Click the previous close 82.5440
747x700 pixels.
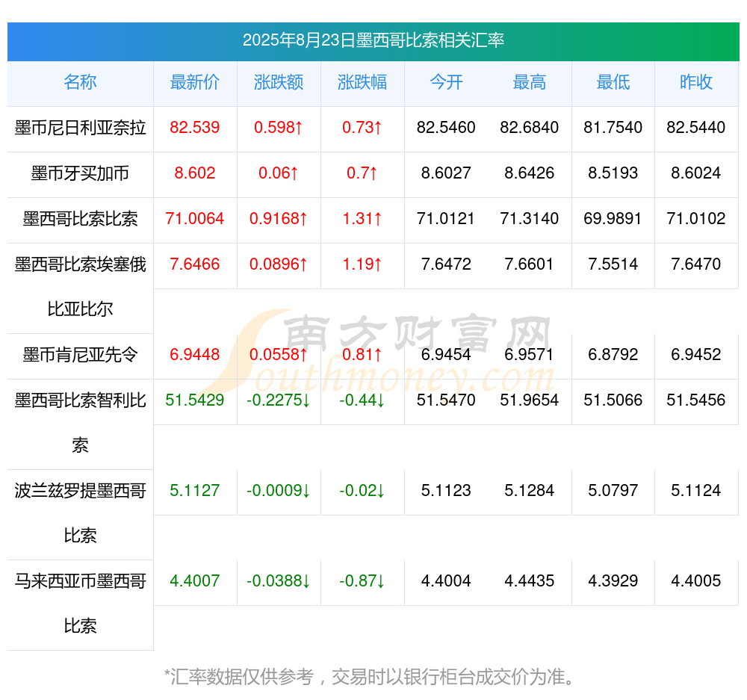[x=696, y=128]
